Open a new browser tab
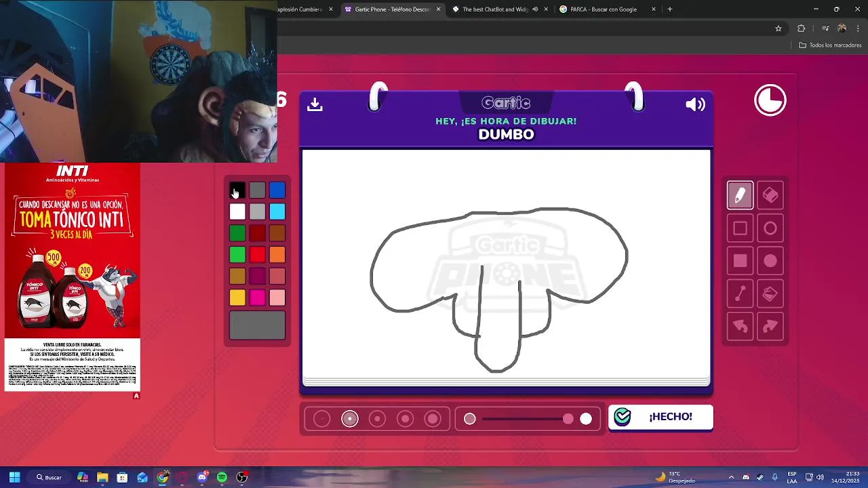The image size is (868, 488). click(670, 9)
